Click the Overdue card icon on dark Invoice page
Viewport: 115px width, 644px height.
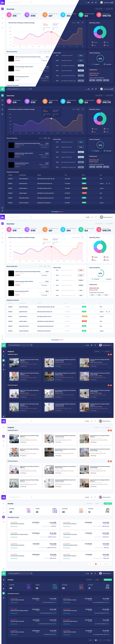point(81,587)
